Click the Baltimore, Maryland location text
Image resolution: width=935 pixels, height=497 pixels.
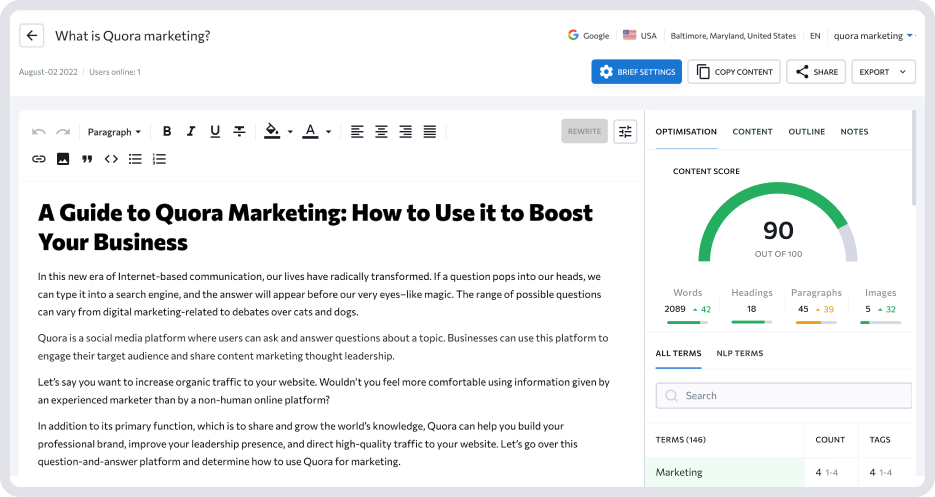tap(733, 36)
